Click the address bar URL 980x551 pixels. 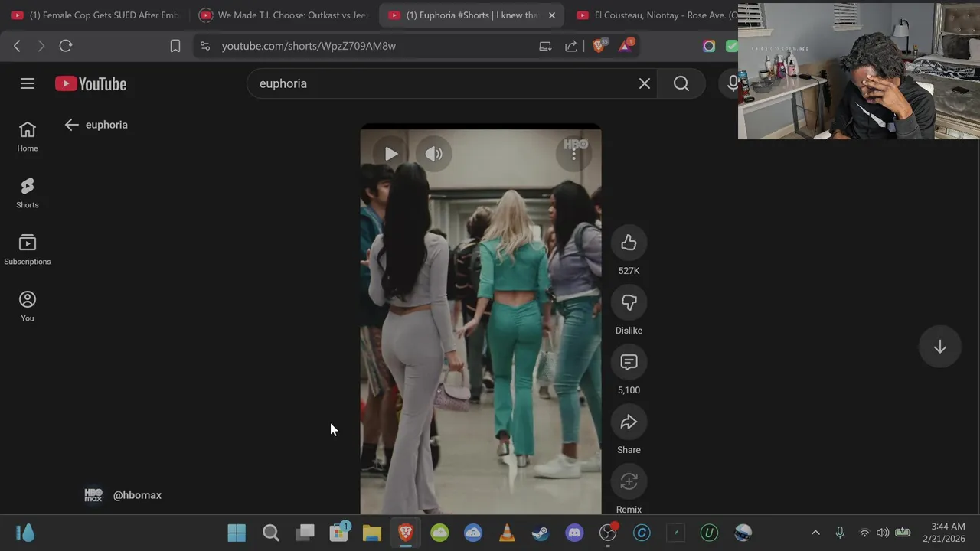coord(309,46)
